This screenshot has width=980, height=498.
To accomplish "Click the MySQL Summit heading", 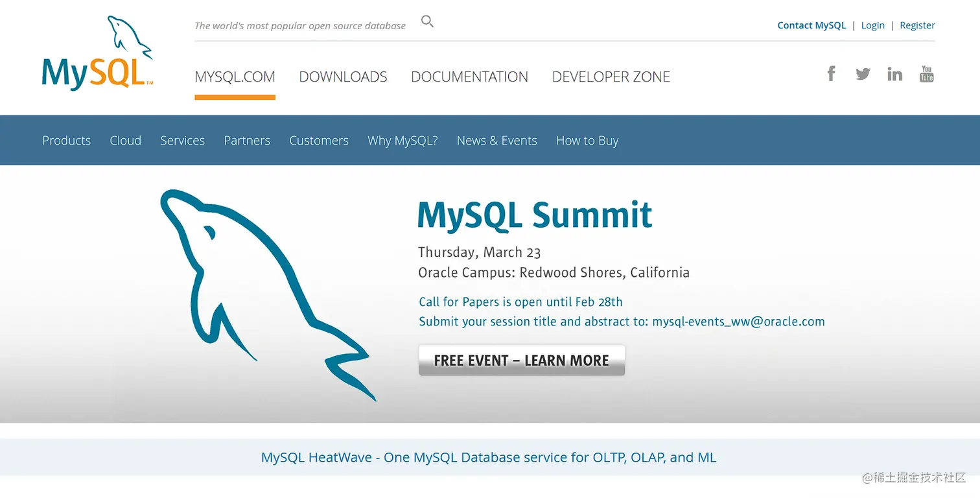I will [535, 215].
